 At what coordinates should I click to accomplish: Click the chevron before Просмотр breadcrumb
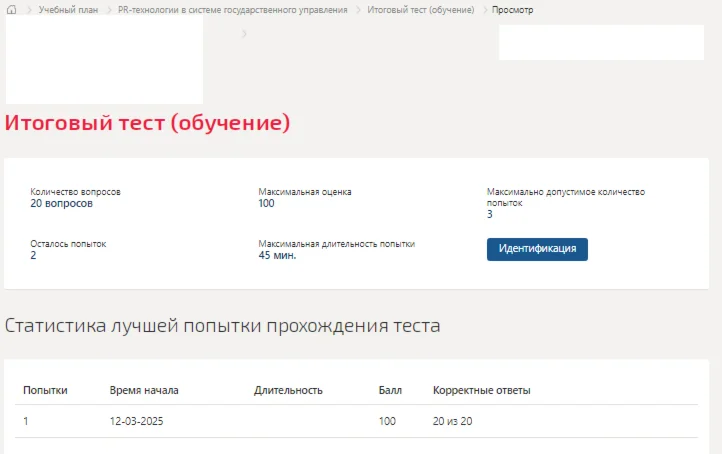click(485, 9)
